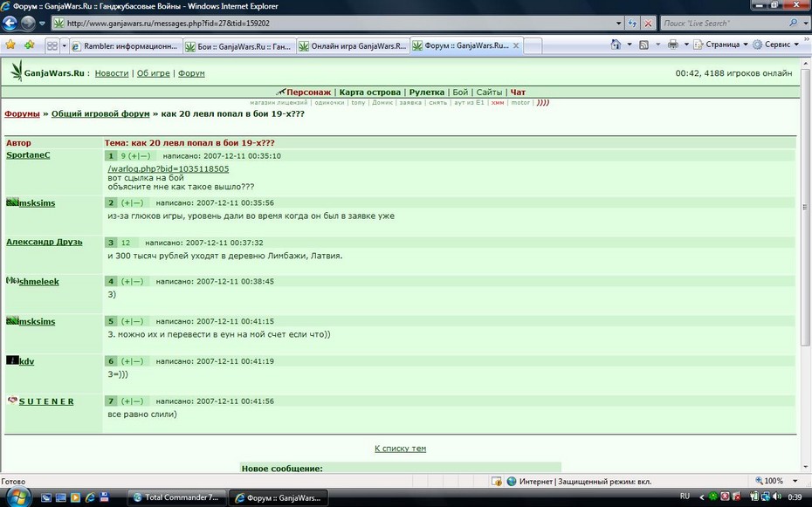The width and height of the screenshot is (812, 507).
Task: Click the Windows Start orb
Action: click(x=18, y=497)
